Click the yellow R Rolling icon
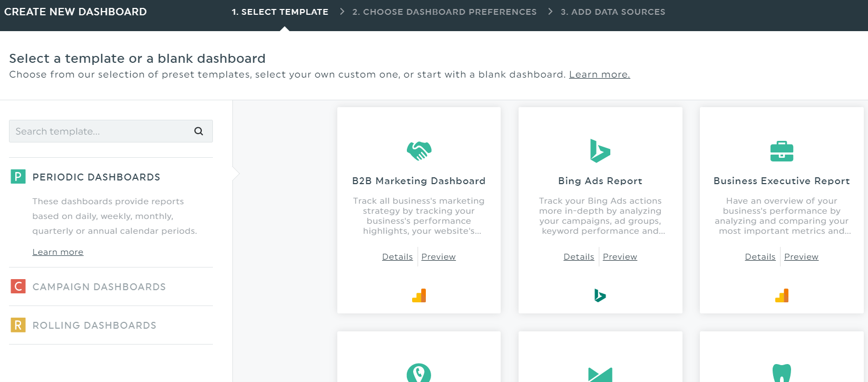868x382 pixels. click(x=18, y=325)
